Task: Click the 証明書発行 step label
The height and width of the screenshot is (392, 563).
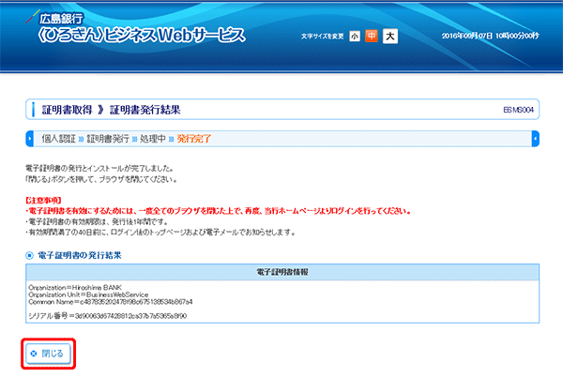Action: [108, 139]
